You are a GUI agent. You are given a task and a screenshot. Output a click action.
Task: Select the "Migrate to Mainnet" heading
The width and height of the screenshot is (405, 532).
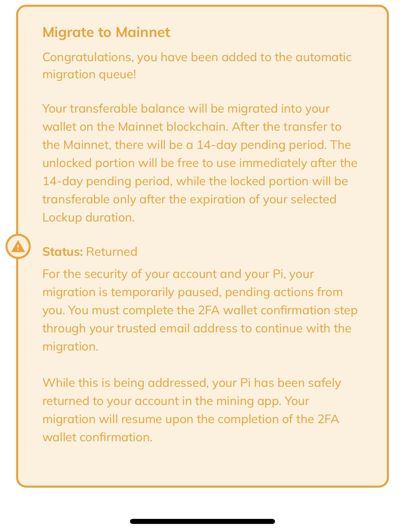pos(106,32)
